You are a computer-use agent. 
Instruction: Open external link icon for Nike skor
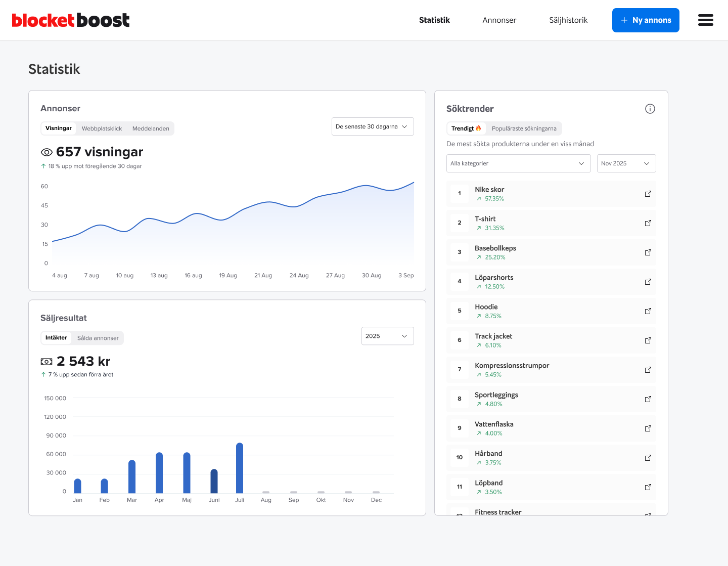pos(648,194)
